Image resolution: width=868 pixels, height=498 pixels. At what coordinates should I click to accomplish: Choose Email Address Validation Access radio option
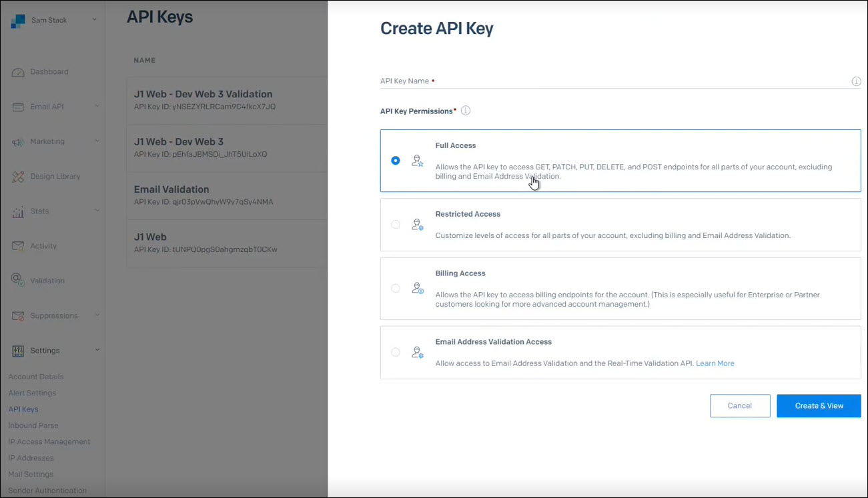pos(396,352)
